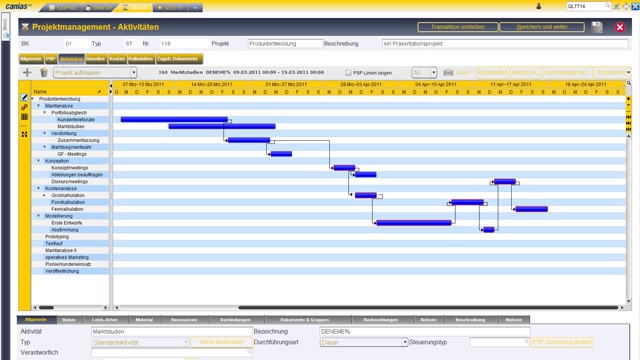Switch to the Kosten tab
Screen dimensions: 640x360
[x=117, y=59]
